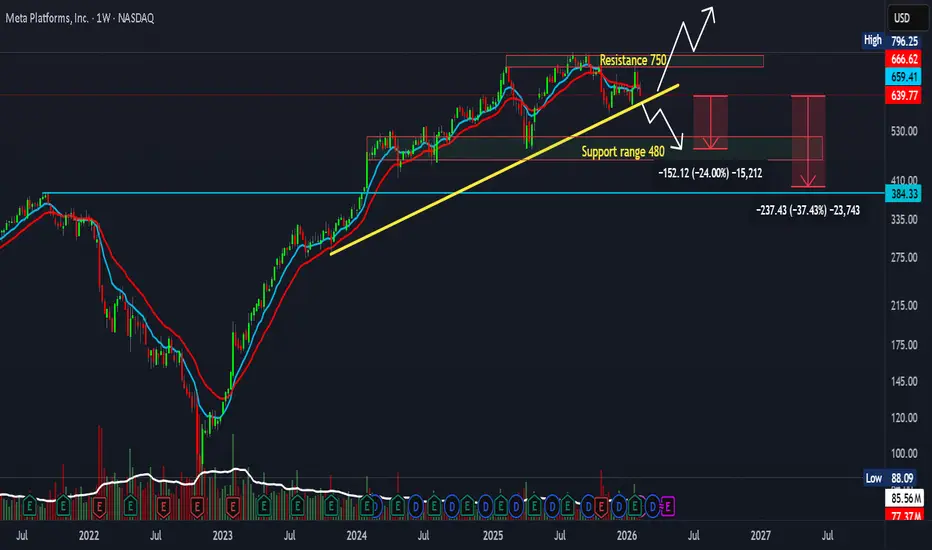Click the green earnings marker above the 2024 label
932x550 pixels.
pos(367,506)
